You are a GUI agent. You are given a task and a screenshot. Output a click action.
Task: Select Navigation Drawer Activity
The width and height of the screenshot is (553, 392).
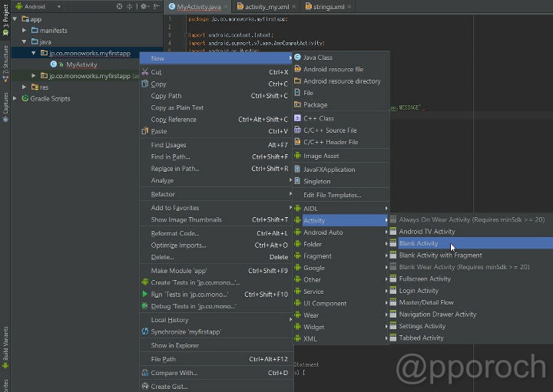coord(471,315)
